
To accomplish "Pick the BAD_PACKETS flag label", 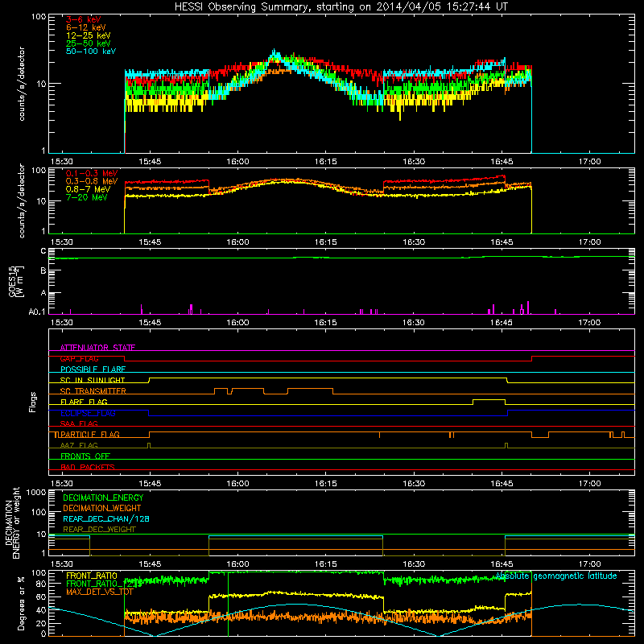I will click(88, 467).
